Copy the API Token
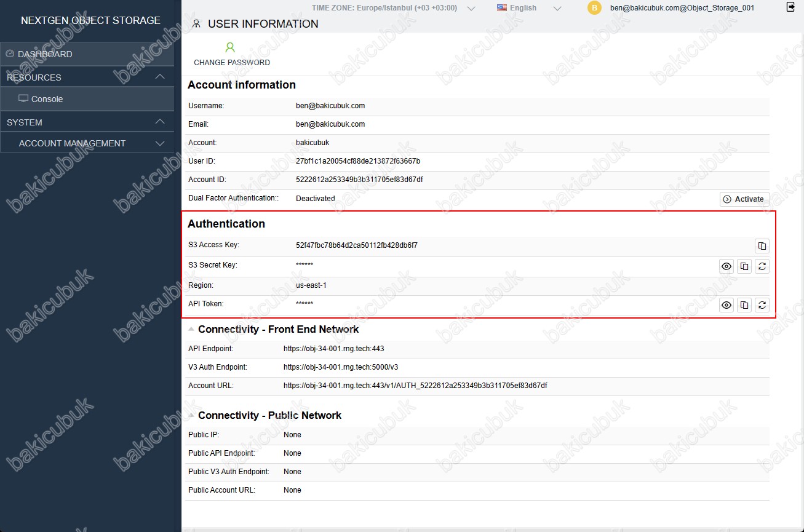804x532 pixels. point(744,304)
